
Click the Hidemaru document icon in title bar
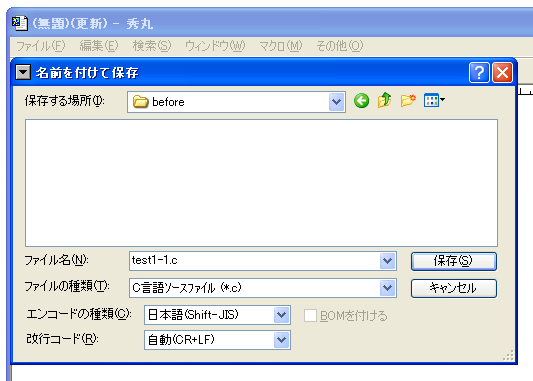pyautogui.click(x=20, y=23)
